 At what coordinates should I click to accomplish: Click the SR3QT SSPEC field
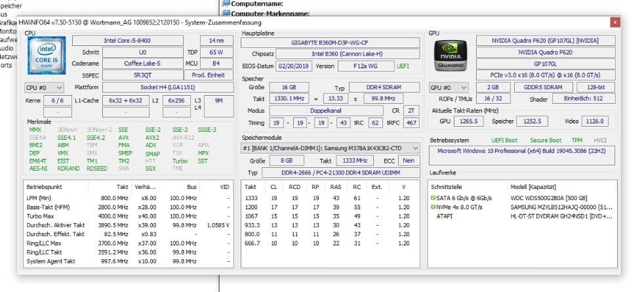(x=142, y=75)
